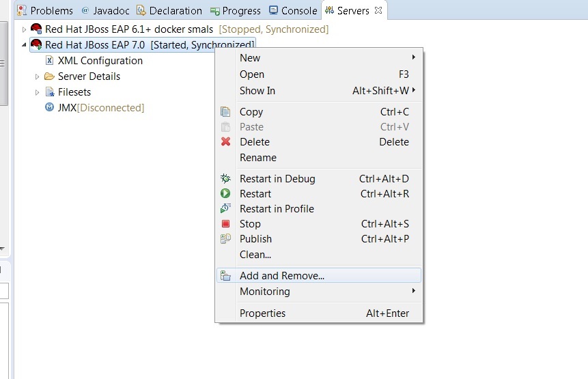Click the Console tab monitor icon
This screenshot has height=379, width=588.
(x=273, y=10)
